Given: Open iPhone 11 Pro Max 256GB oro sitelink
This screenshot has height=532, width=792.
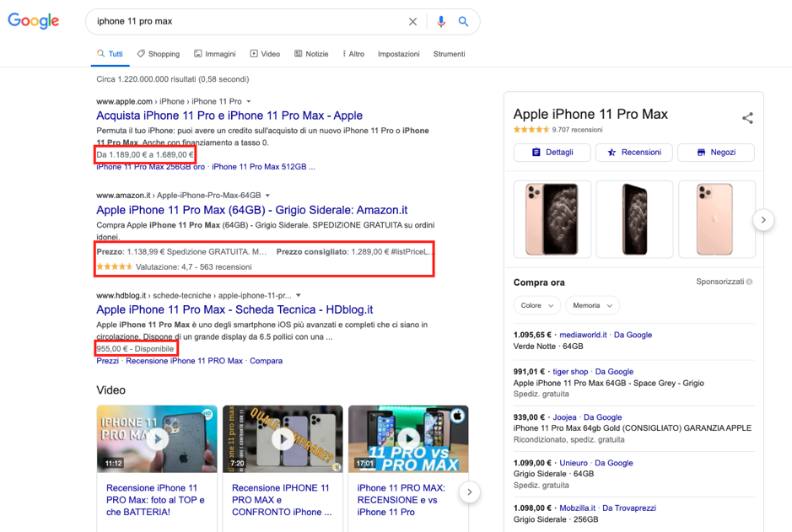Looking at the screenshot, I should pos(150,167).
